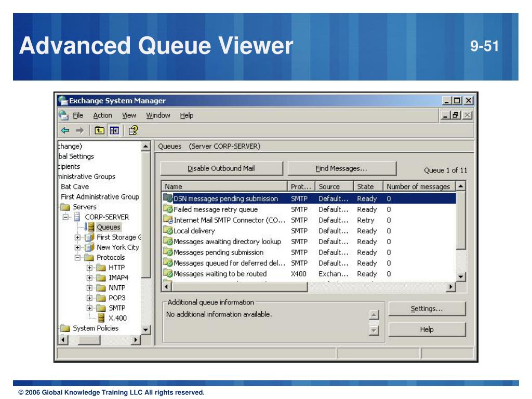Open the File menu

point(78,115)
